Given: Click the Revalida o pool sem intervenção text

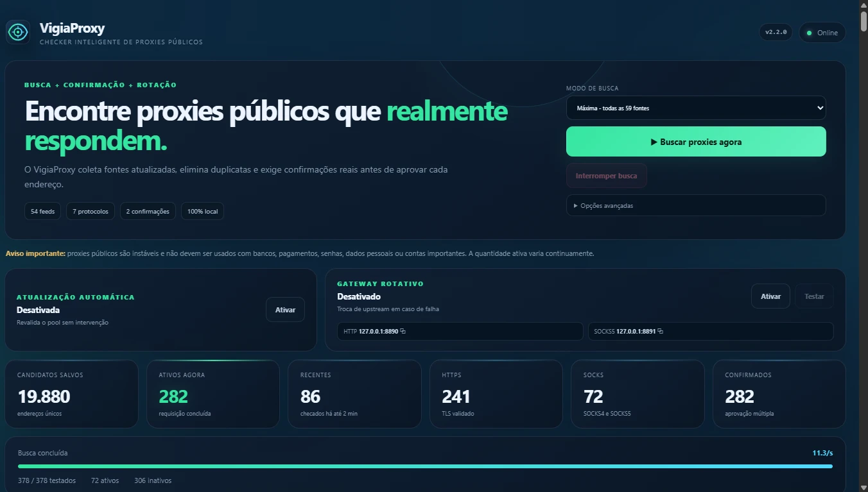Looking at the screenshot, I should [62, 323].
